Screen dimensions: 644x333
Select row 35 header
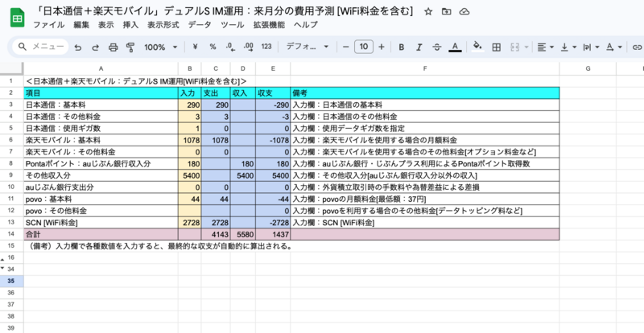pyautogui.click(x=11, y=282)
